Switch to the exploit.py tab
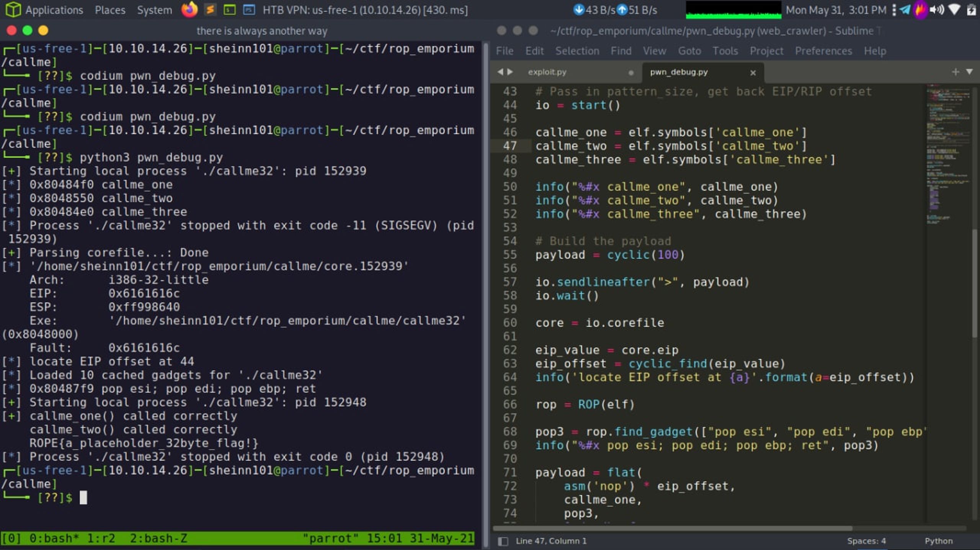980x550 pixels. (x=547, y=72)
